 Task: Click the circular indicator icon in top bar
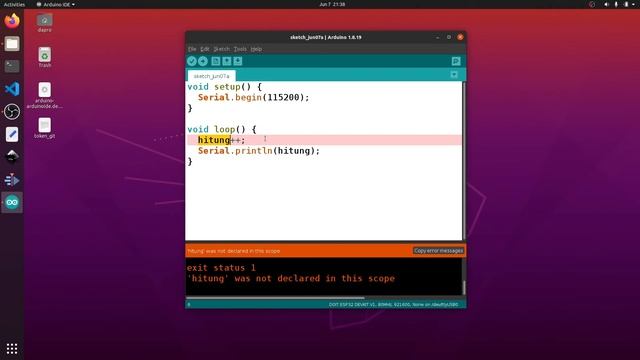pos(592,4)
